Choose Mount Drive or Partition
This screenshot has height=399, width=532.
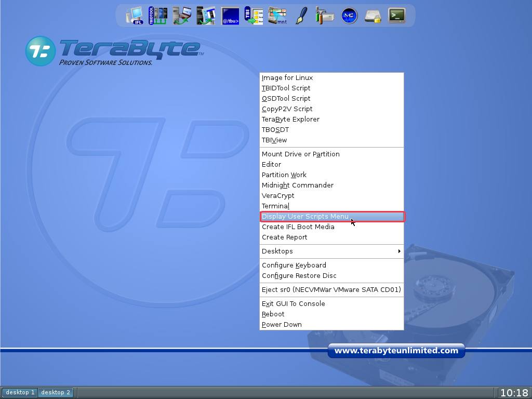(x=331, y=154)
